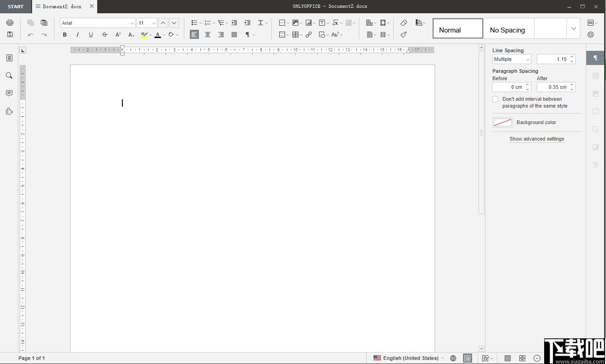Open the Search tool in left sidebar

9,76
